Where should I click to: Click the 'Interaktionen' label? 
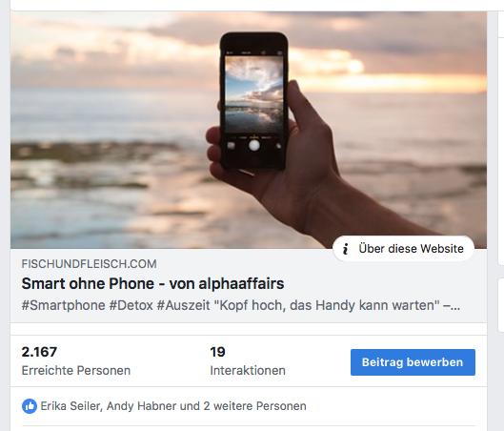point(248,371)
